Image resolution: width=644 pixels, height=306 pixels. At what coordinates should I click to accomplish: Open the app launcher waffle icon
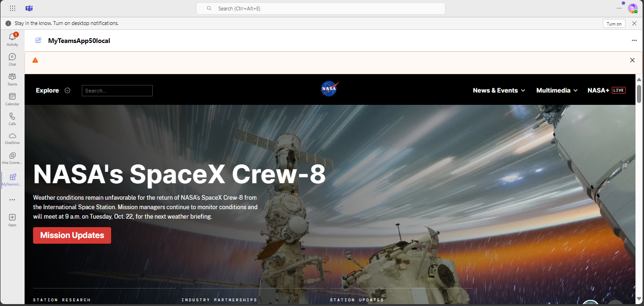12,8
